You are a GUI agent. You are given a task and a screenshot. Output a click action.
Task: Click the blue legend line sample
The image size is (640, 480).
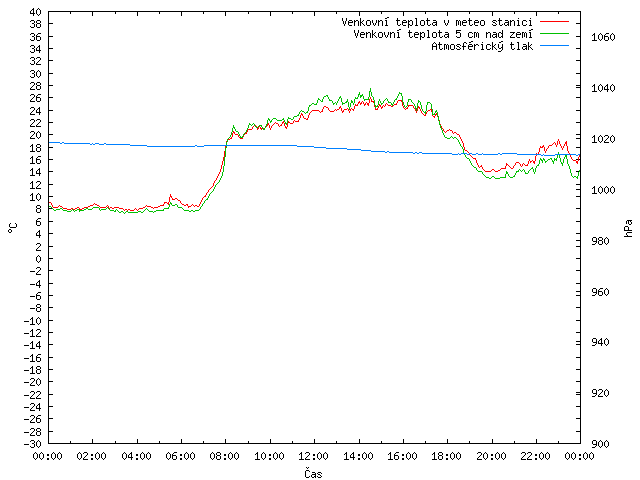554,46
